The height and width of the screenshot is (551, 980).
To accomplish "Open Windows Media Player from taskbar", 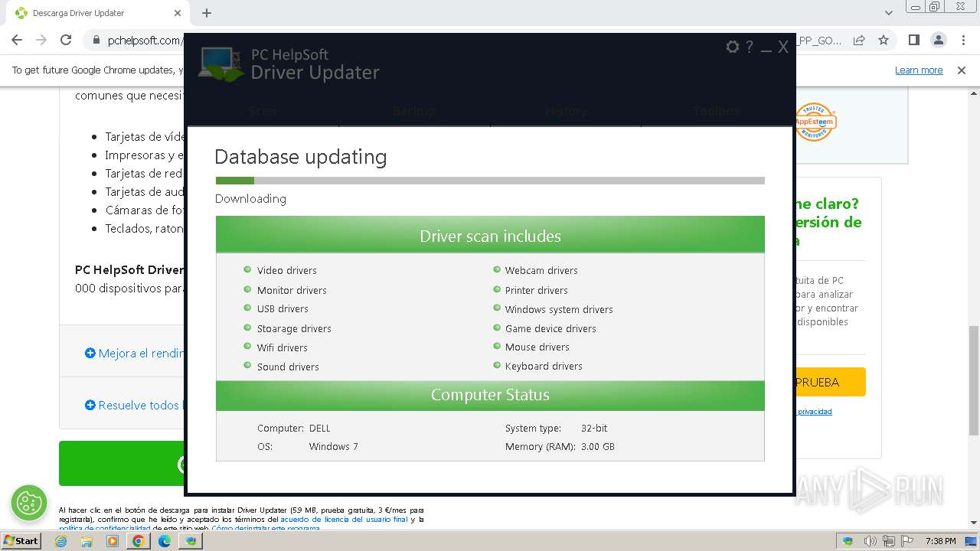I will [x=113, y=541].
